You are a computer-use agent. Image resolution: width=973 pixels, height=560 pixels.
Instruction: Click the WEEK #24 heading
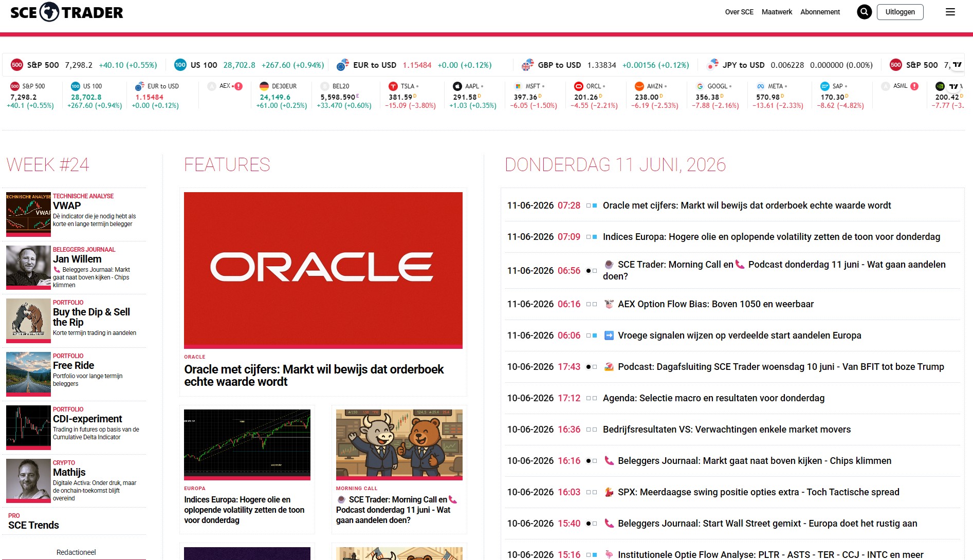tap(48, 164)
